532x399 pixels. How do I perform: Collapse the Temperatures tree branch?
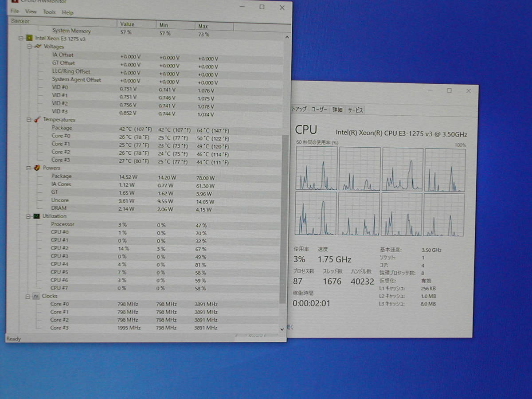[x=29, y=120]
